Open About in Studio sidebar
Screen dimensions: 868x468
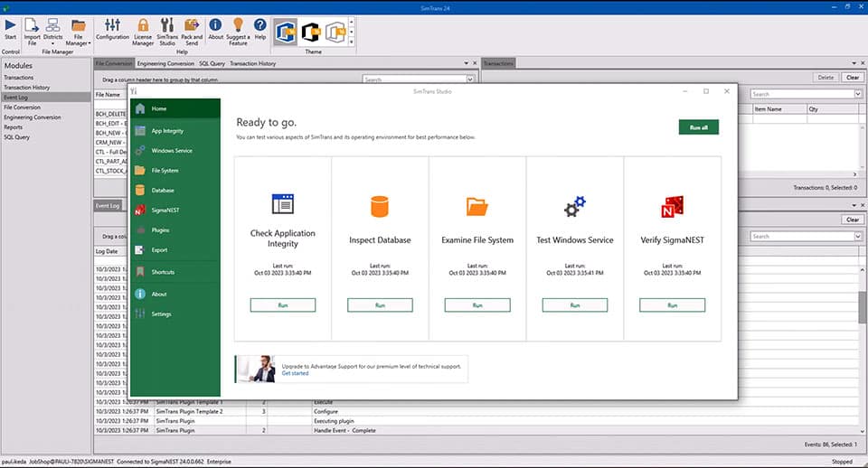pos(175,295)
